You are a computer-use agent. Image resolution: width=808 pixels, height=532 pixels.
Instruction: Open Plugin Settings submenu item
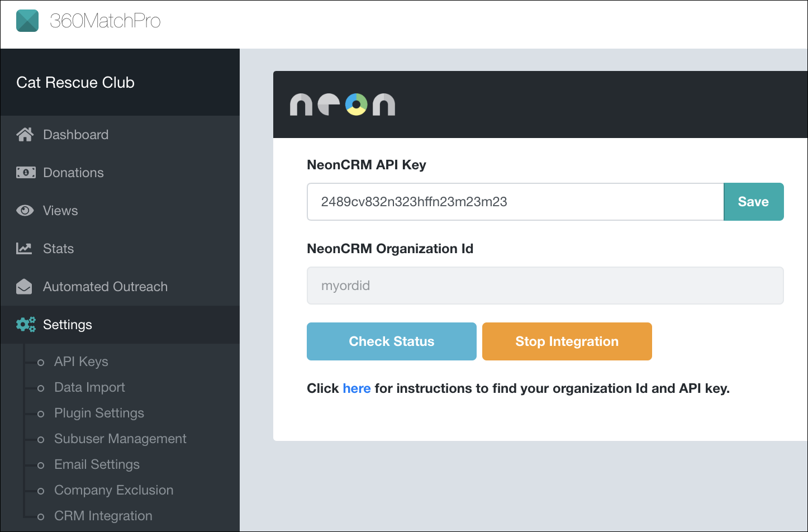99,413
